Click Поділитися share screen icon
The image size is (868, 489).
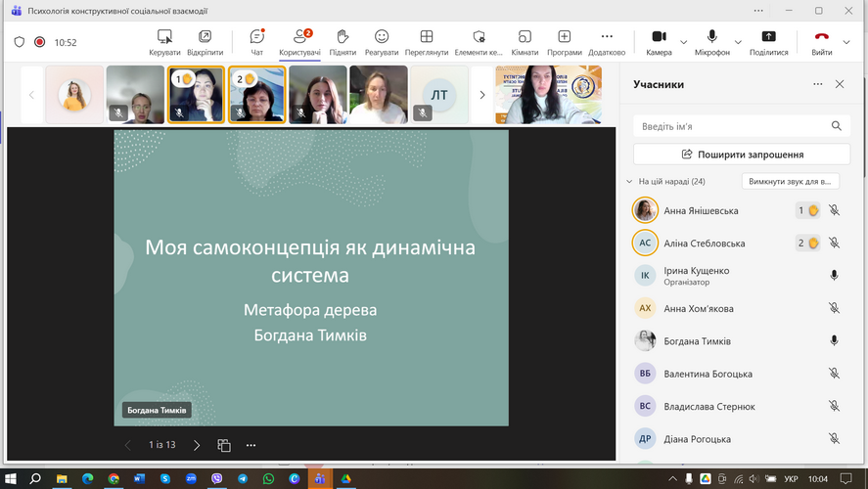pyautogui.click(x=768, y=42)
